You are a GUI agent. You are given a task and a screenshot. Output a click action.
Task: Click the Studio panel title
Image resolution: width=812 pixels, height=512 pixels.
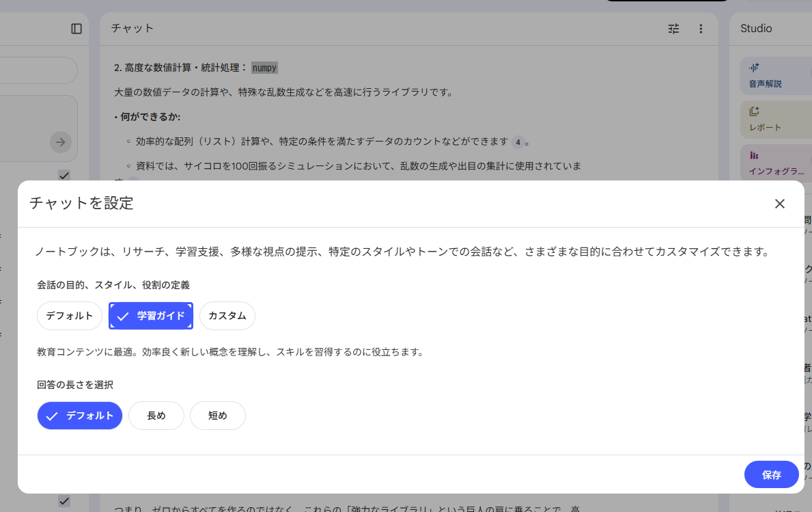click(x=755, y=28)
